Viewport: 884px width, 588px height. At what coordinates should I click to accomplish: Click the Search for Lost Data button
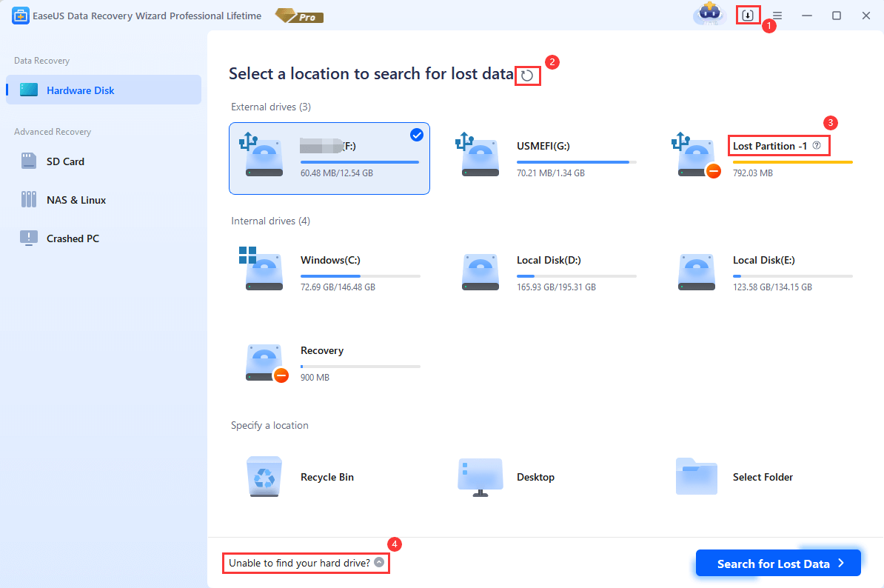click(777, 563)
